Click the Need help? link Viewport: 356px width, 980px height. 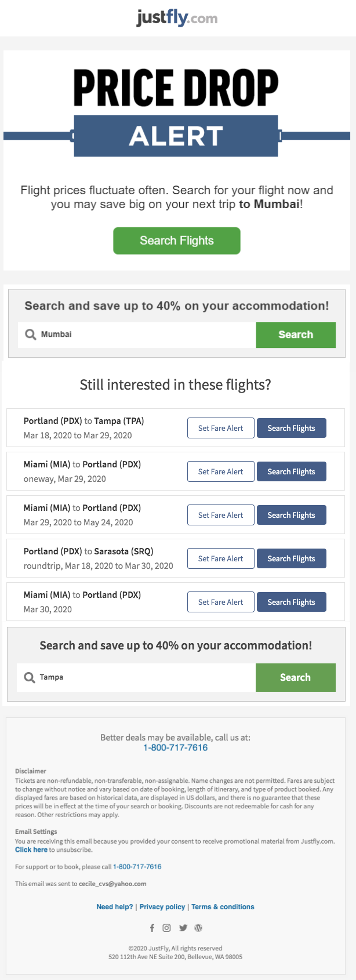pos(115,907)
